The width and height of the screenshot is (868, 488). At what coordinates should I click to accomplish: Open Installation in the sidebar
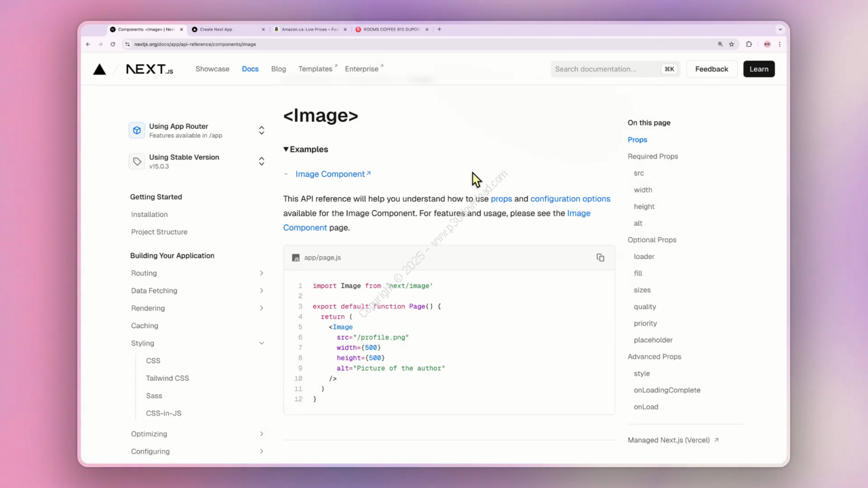pyautogui.click(x=149, y=214)
